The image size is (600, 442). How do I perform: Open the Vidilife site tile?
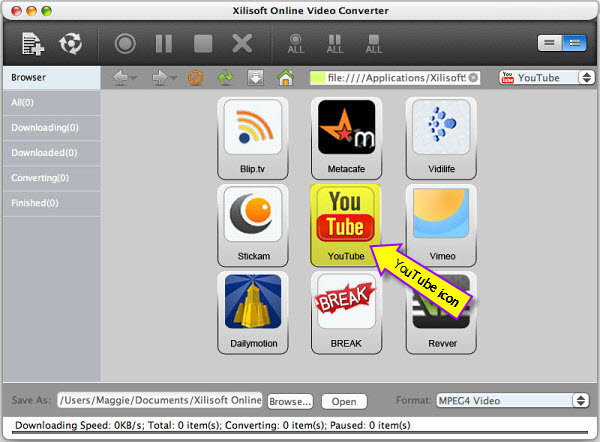tap(441, 138)
